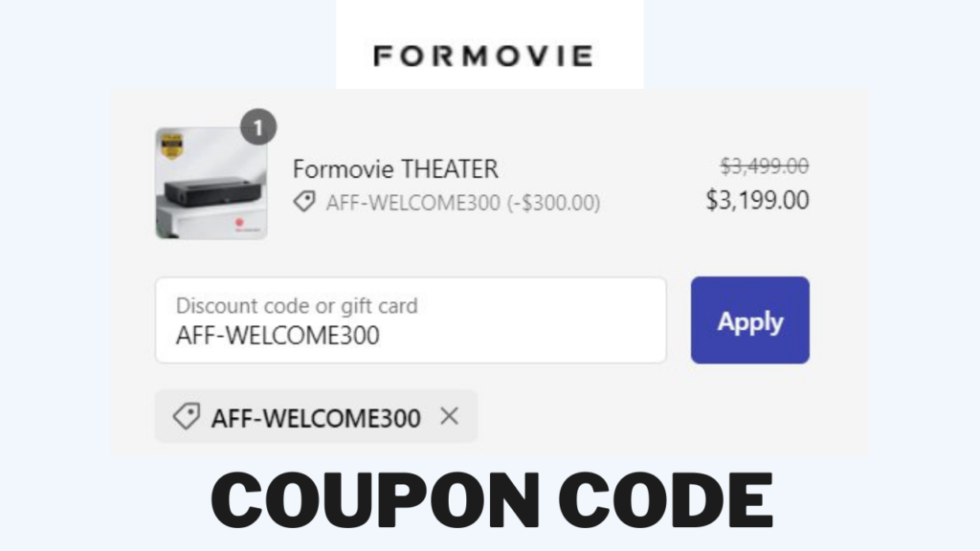Click the applied AFF-WELCOME300 coupon chip

(316, 417)
